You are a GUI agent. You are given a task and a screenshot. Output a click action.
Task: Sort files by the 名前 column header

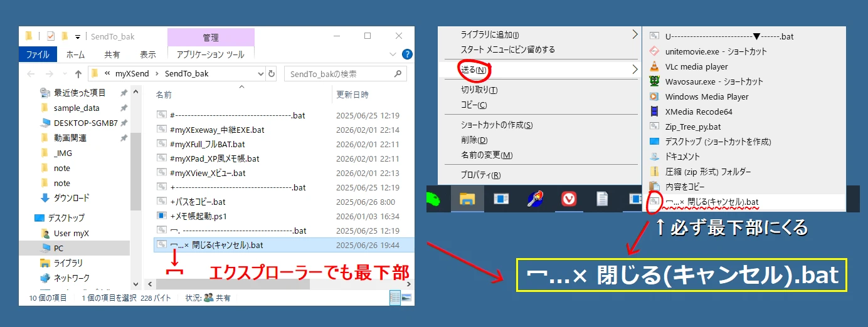164,95
